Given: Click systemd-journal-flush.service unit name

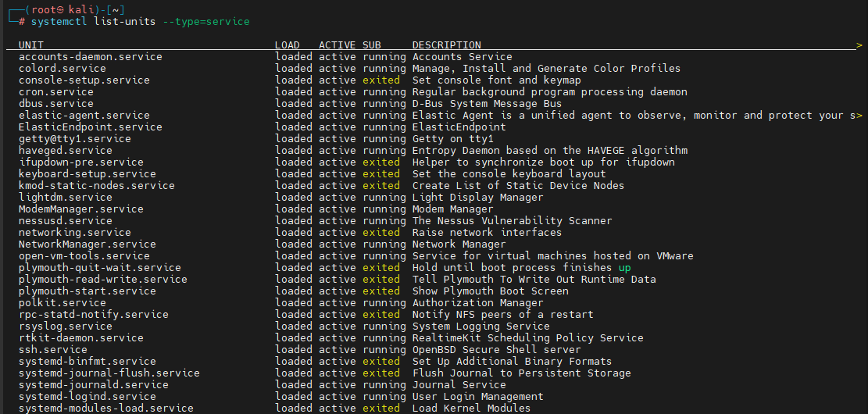Looking at the screenshot, I should [x=109, y=373].
